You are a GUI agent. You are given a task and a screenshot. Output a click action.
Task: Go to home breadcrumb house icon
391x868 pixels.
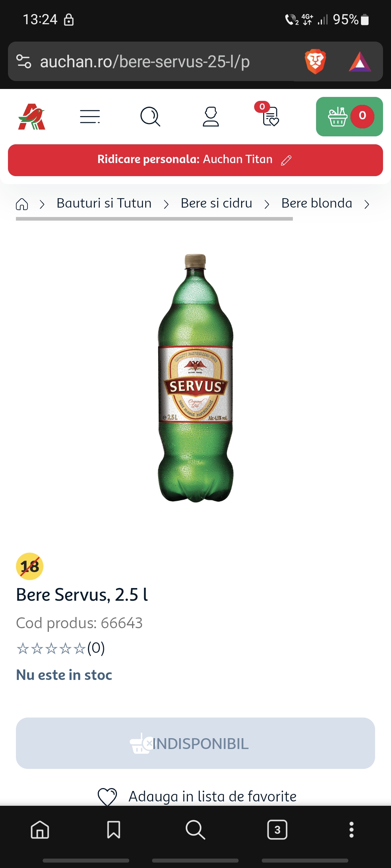point(22,204)
